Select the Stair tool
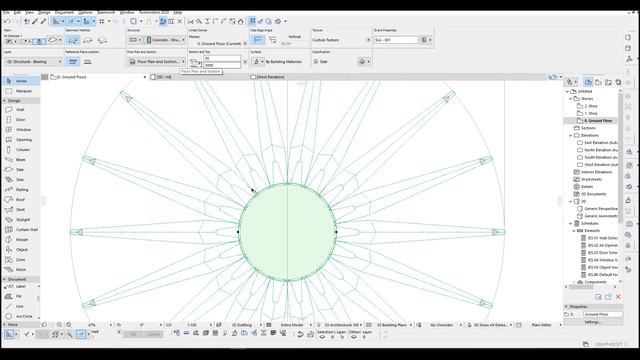This screenshot has height=360, width=640. [20, 180]
